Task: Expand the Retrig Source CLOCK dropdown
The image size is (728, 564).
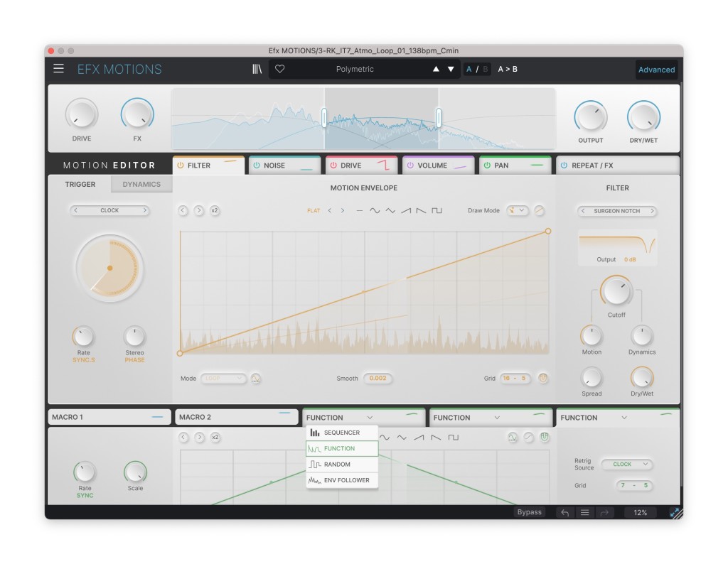Action: (626, 464)
